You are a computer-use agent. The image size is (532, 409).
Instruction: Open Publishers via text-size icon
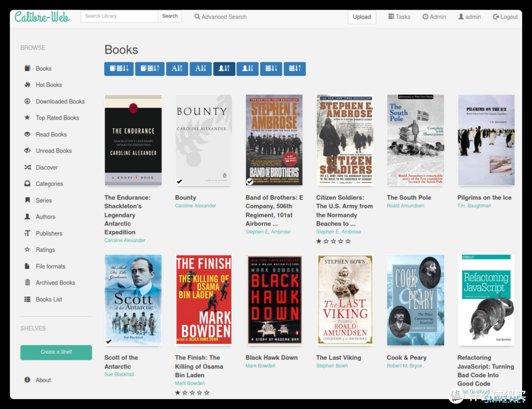(x=28, y=233)
